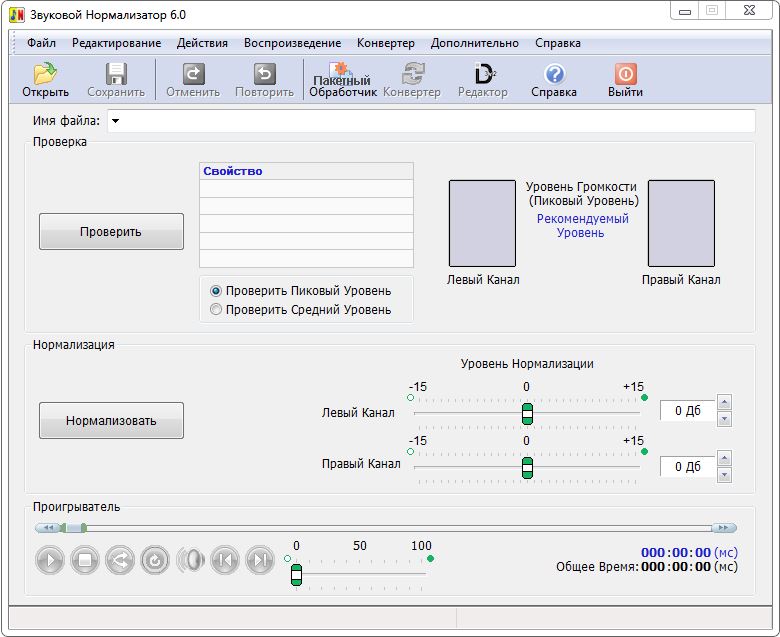
Task: Open the Файл menu
Action: point(41,43)
